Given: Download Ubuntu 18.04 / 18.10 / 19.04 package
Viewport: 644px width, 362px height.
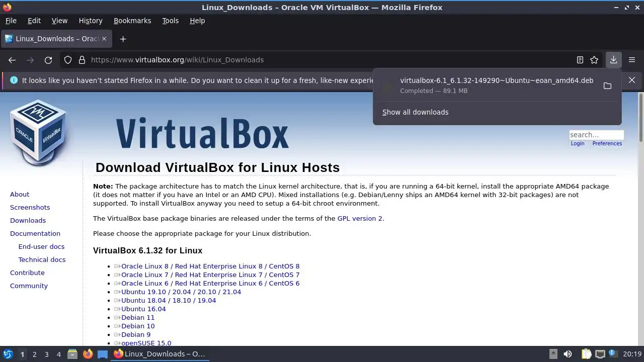Looking at the screenshot, I should [169, 301].
